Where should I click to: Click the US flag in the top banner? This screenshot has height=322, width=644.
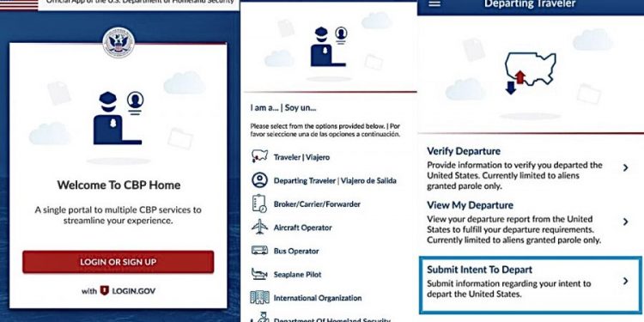click(x=19, y=5)
